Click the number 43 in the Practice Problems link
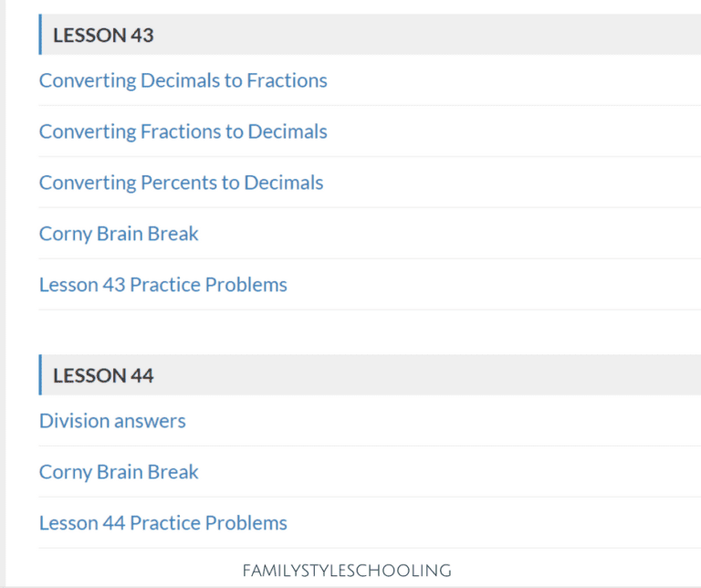This screenshot has width=701, height=588. (113, 285)
